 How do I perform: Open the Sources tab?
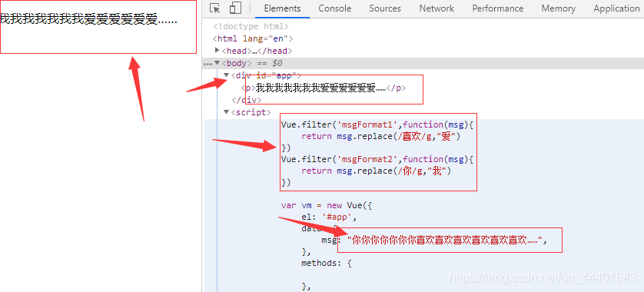tap(385, 8)
